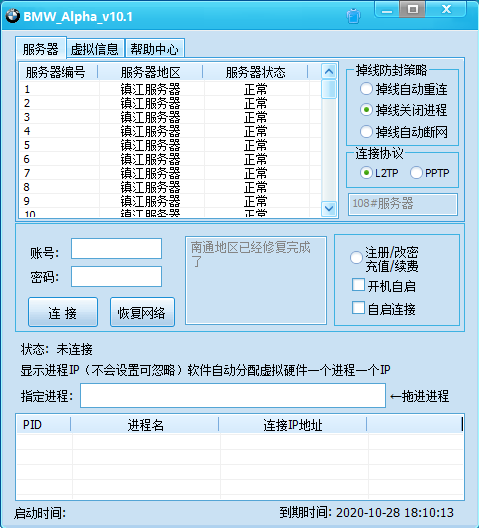Select server row number 3
The height and width of the screenshot is (528, 479).
tap(170, 117)
